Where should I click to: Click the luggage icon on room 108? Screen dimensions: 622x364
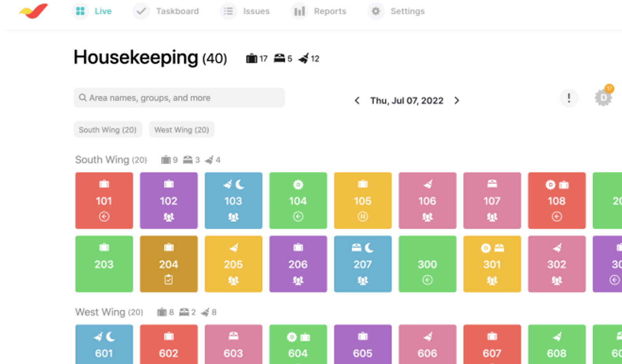(x=564, y=185)
